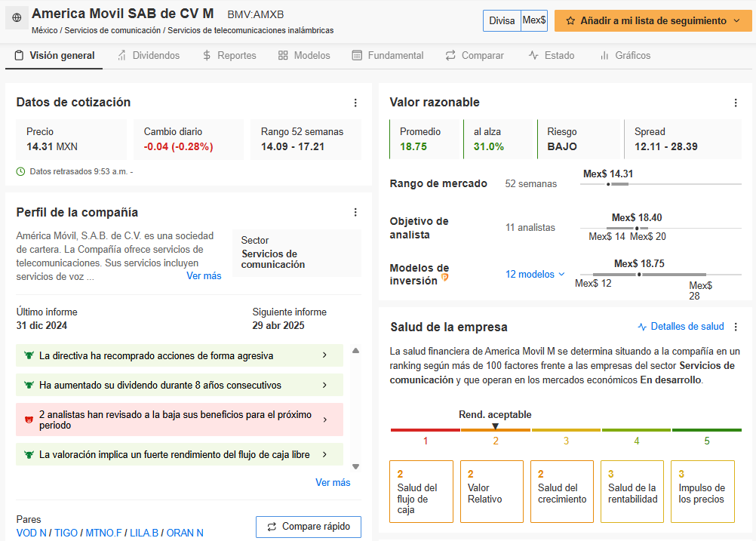The image size is (756, 541).
Task: Click the bear icon on the analyst revision insight
Action: [29, 420]
